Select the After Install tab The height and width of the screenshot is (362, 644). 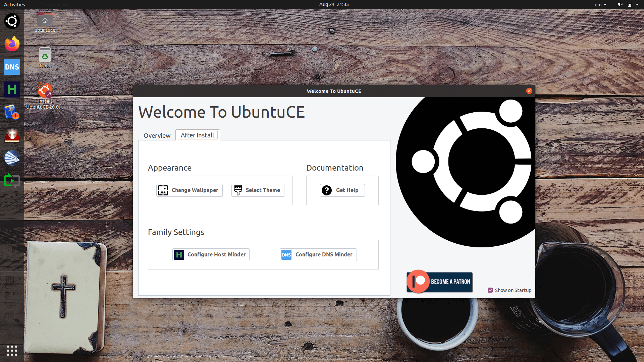197,135
